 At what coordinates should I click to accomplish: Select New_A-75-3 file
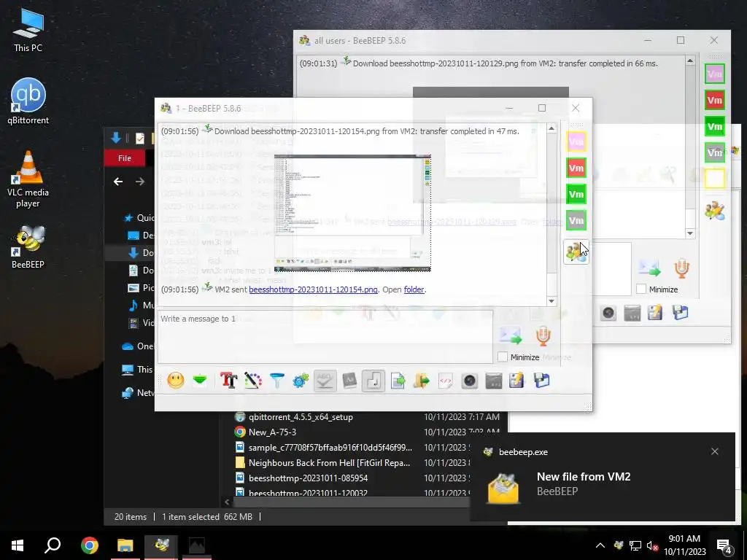click(273, 432)
